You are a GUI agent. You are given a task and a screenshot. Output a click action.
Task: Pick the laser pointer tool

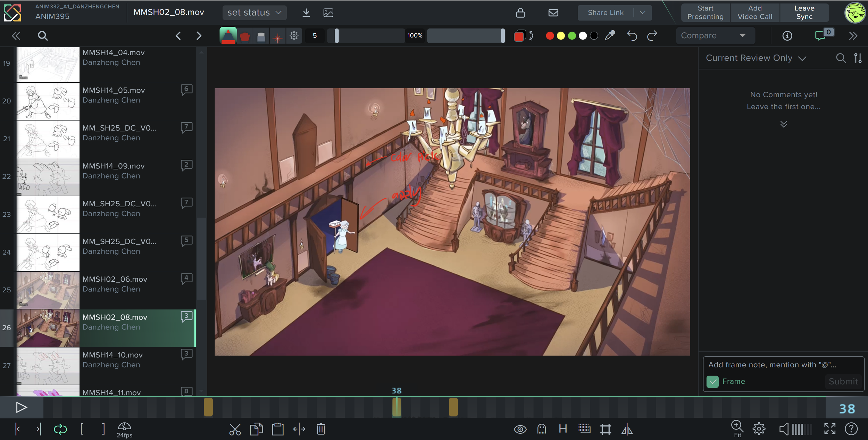click(x=277, y=36)
